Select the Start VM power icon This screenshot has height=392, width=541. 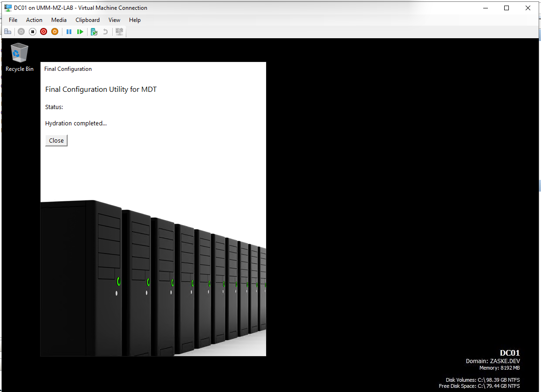[21, 31]
